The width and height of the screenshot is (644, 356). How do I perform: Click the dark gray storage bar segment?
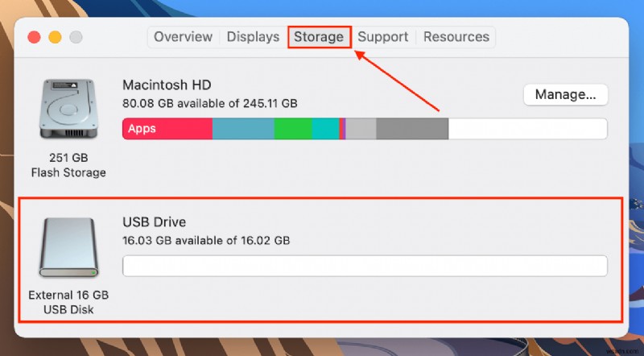coord(412,129)
